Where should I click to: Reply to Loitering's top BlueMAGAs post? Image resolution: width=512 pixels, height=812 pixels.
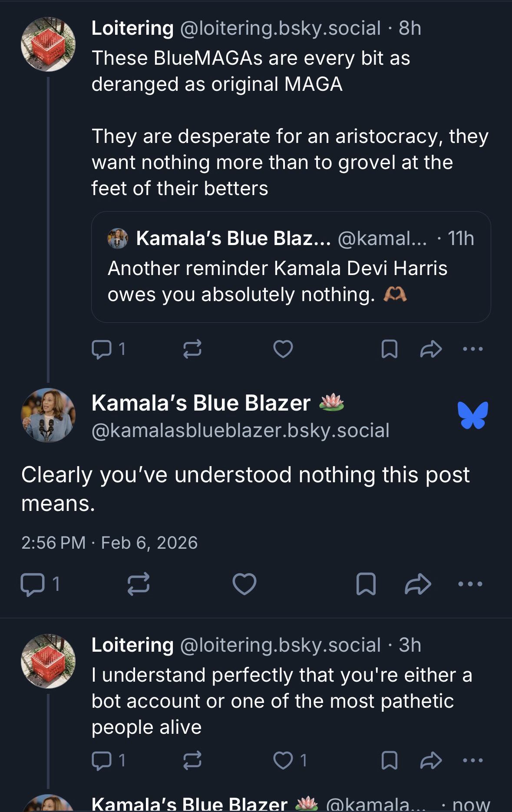pos(102,349)
